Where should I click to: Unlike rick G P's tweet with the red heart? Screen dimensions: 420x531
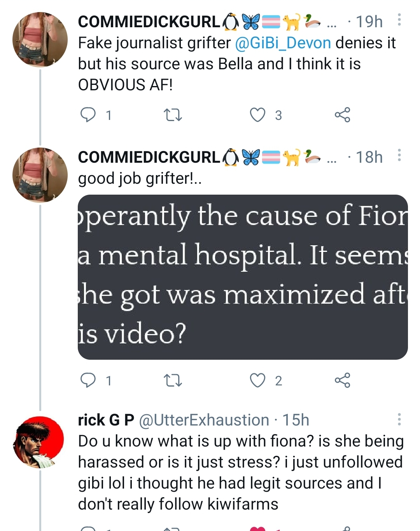(x=257, y=528)
